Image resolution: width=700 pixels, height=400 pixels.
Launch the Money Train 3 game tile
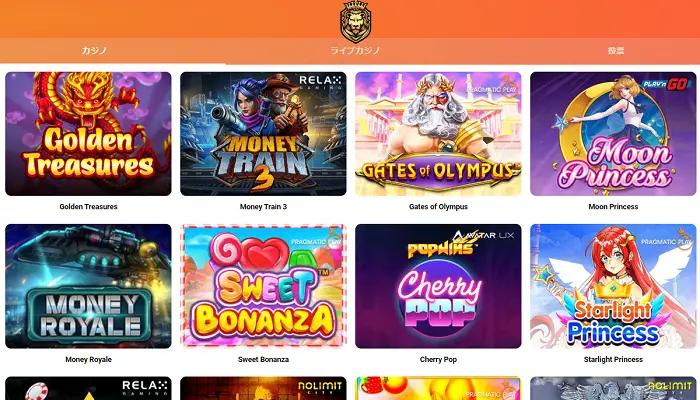click(x=263, y=134)
